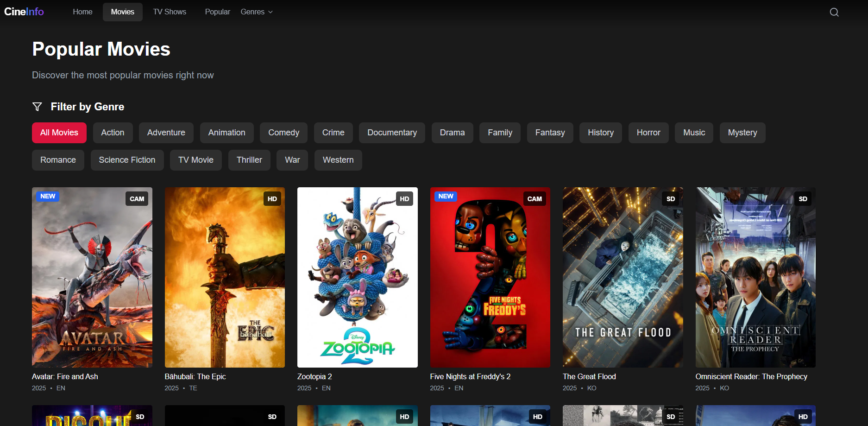Click the filter funnel icon
Viewport: 868px width, 426px height.
point(37,107)
